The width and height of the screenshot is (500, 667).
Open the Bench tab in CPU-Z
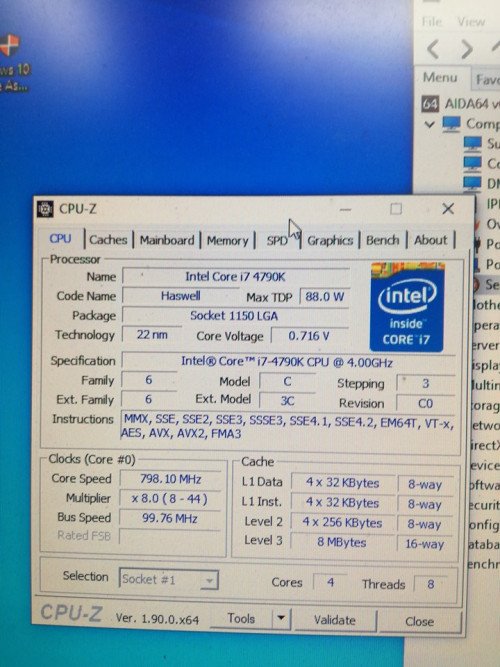tap(383, 240)
